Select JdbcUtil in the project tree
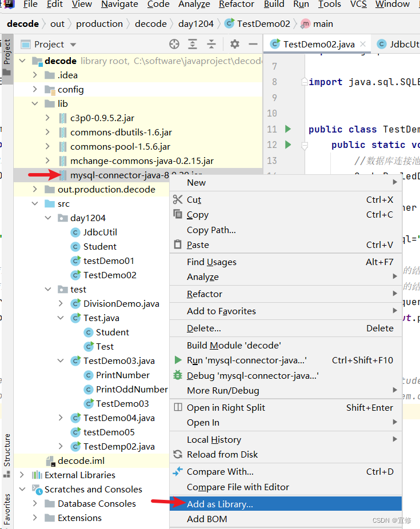 100,232
